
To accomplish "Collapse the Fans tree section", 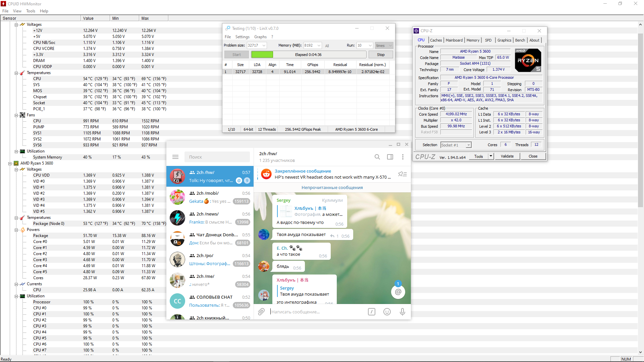I will click(x=16, y=115).
